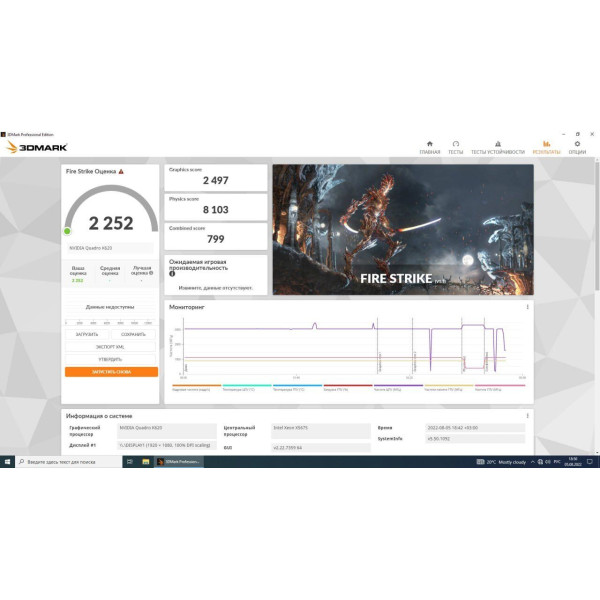Viewport: 600px width, 600px height.
Task: Open the Windows Start menu
Action: click(x=7, y=462)
